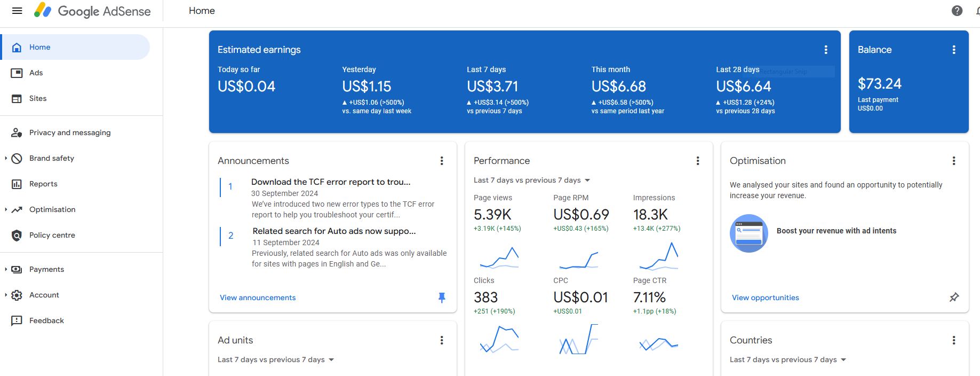Expand the Optimisation sidebar submenu arrow

[x=6, y=209]
